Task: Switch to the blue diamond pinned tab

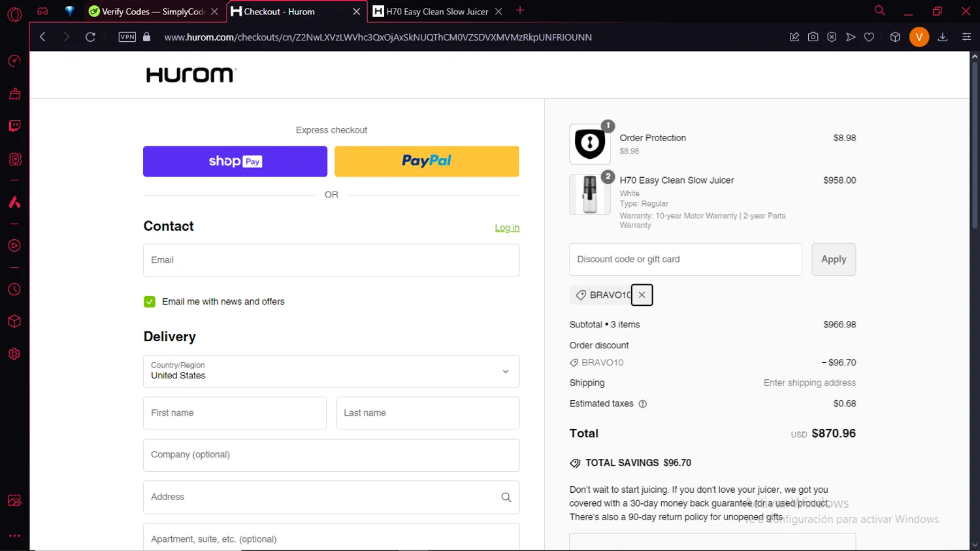Action: [x=69, y=11]
